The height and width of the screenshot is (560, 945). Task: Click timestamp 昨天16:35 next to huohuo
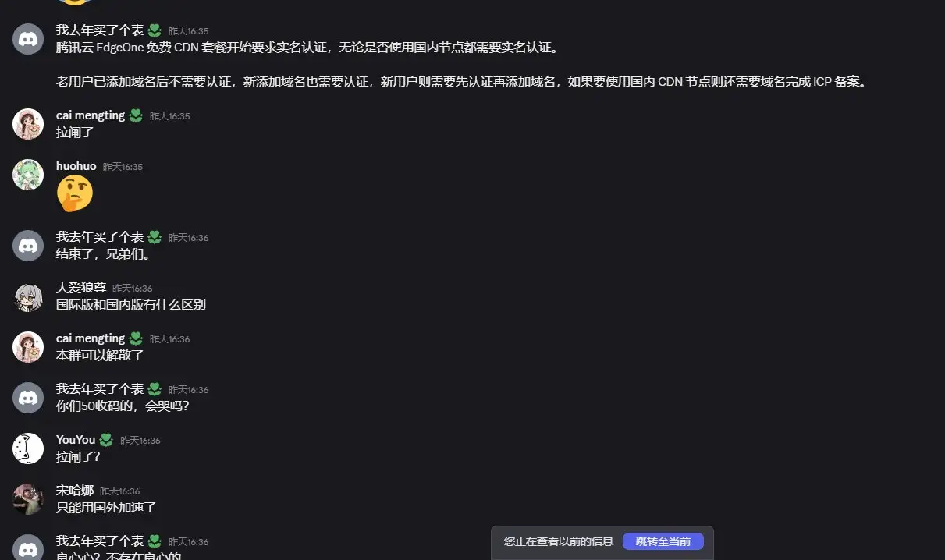123,167
